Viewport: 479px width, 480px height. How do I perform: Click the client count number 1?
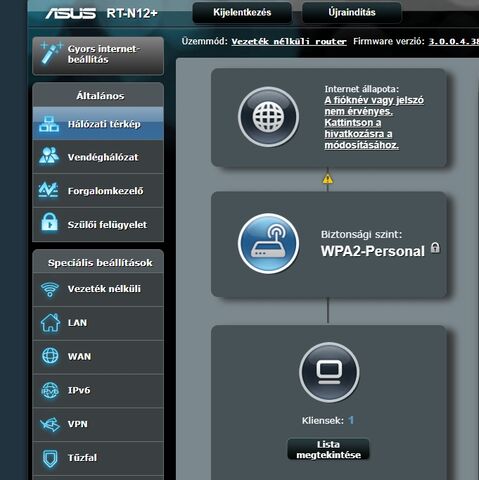pyautogui.click(x=351, y=420)
